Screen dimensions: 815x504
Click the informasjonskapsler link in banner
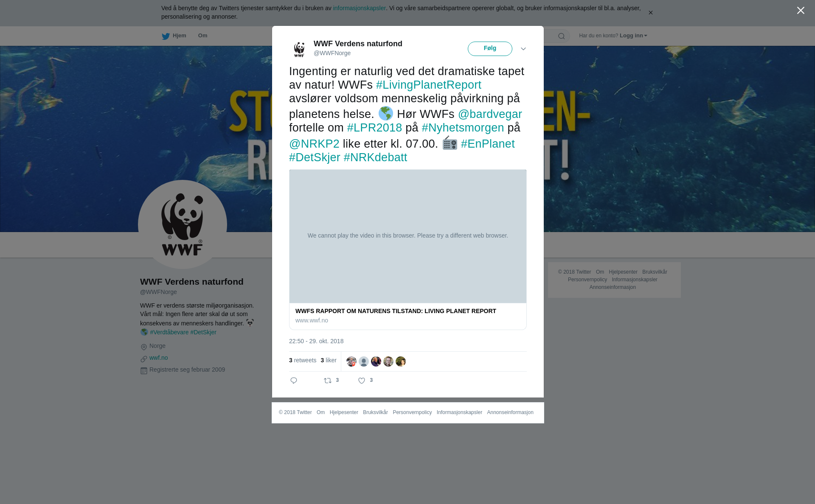(359, 8)
